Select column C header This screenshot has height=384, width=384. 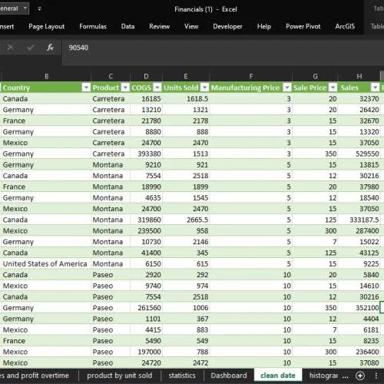point(110,76)
